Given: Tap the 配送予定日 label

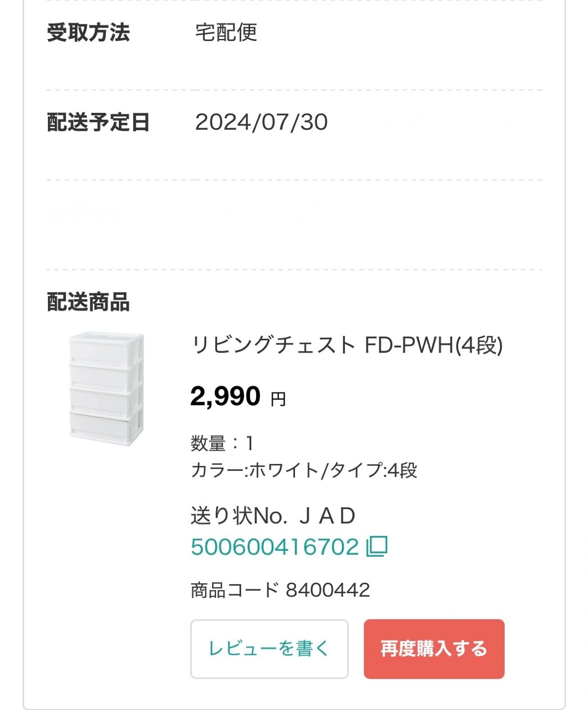Looking at the screenshot, I should coord(98,122).
